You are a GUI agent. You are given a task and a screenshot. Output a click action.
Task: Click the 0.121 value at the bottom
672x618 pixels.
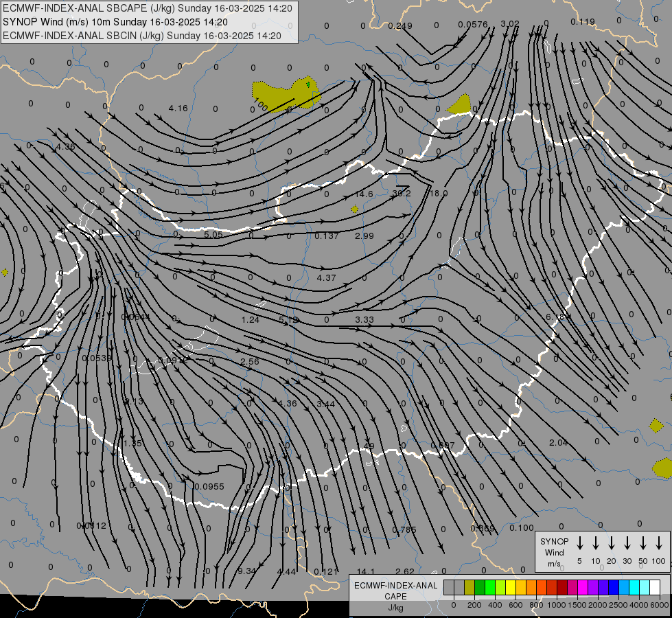pyautogui.click(x=326, y=572)
